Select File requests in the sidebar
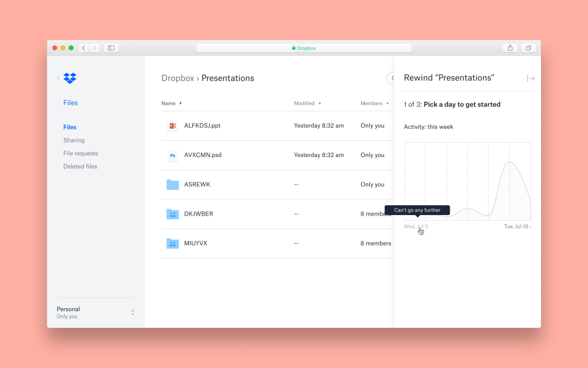 click(80, 154)
